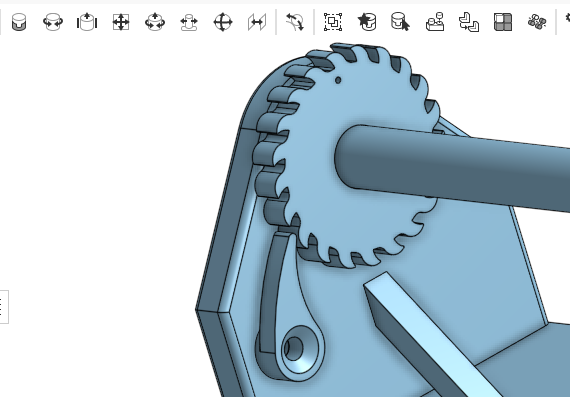Choose the Slider mate tool

[87, 22]
